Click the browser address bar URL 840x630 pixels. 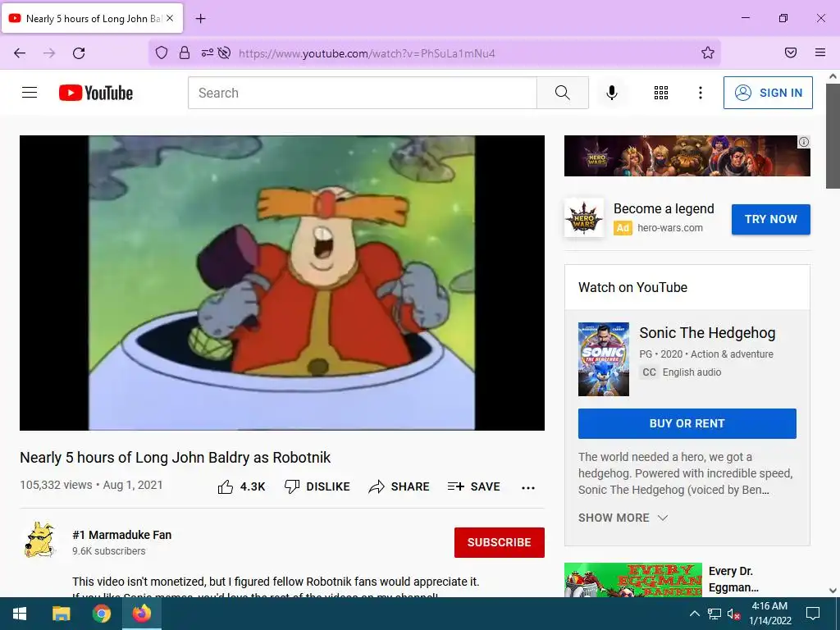click(367, 53)
